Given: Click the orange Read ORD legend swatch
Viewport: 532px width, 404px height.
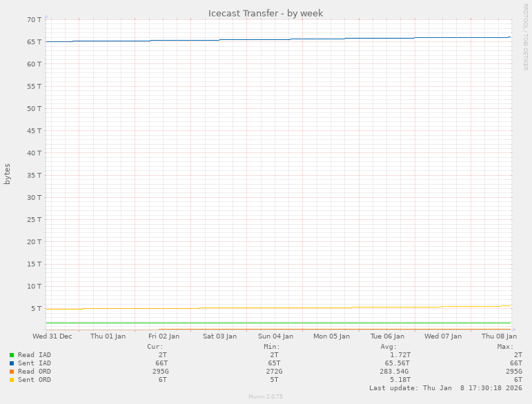Looking at the screenshot, I should (12, 372).
